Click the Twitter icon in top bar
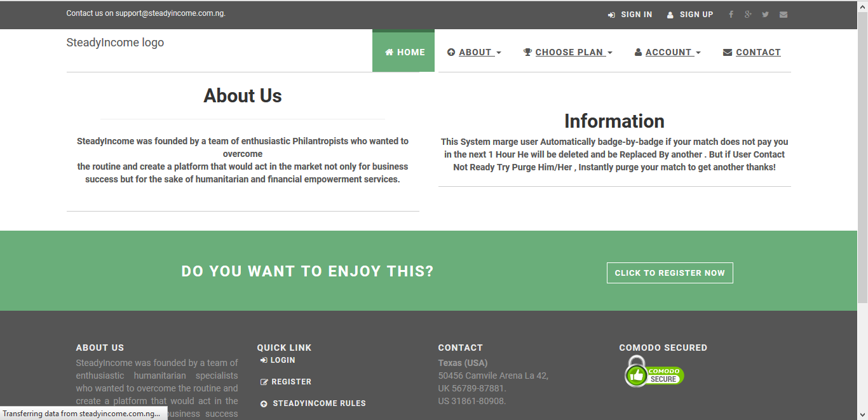Viewport: 868px width, 420px height. [766, 15]
